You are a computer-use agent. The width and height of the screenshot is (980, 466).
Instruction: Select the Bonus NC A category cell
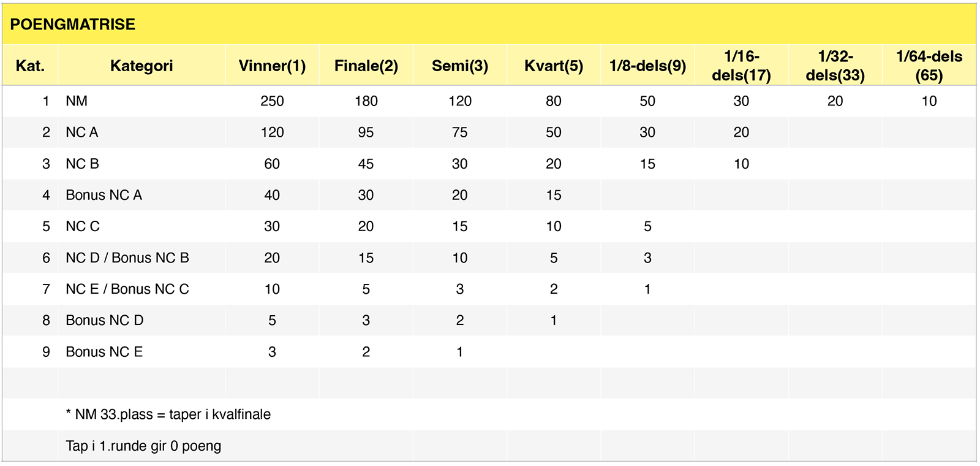141,195
